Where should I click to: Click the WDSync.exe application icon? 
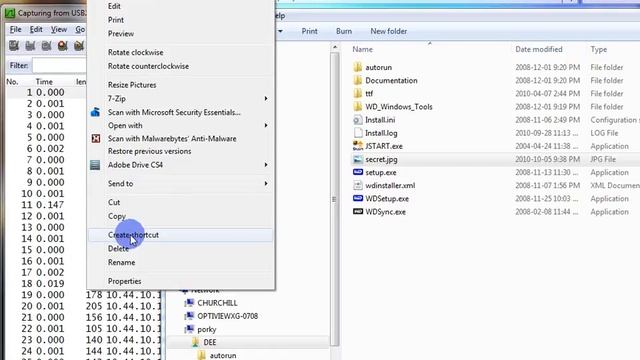pos(358,212)
